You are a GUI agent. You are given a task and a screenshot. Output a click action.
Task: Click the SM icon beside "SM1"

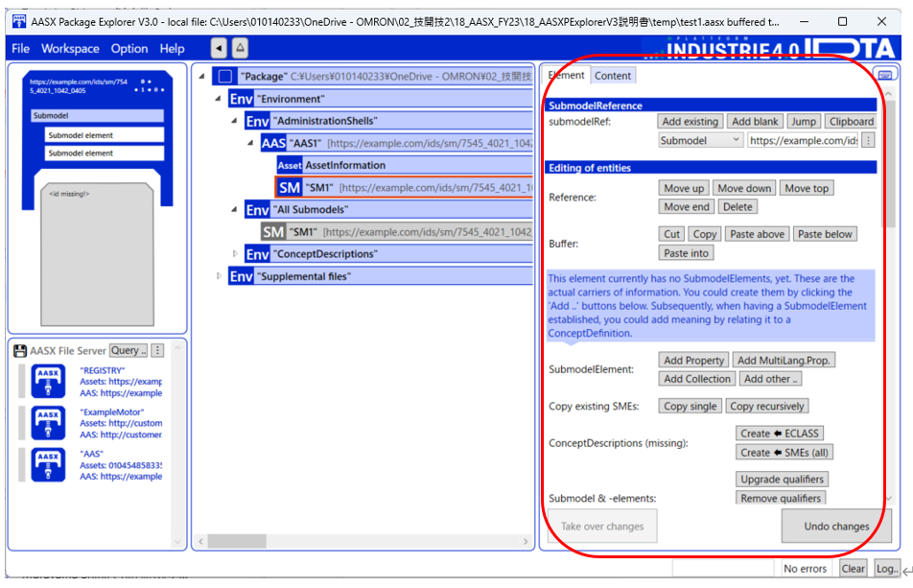coord(291,187)
